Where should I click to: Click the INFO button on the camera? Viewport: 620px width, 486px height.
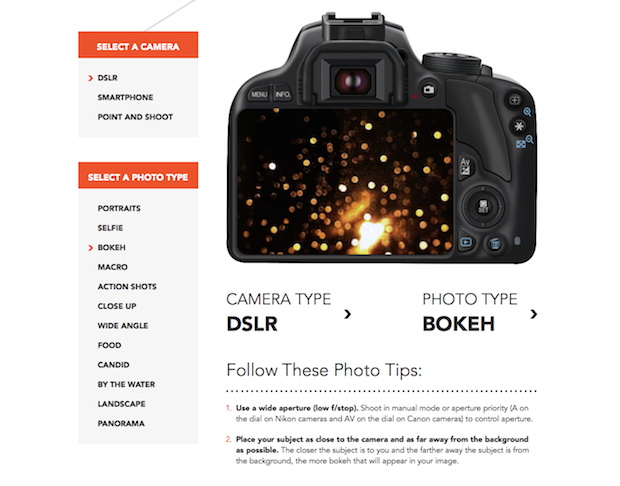(x=283, y=94)
